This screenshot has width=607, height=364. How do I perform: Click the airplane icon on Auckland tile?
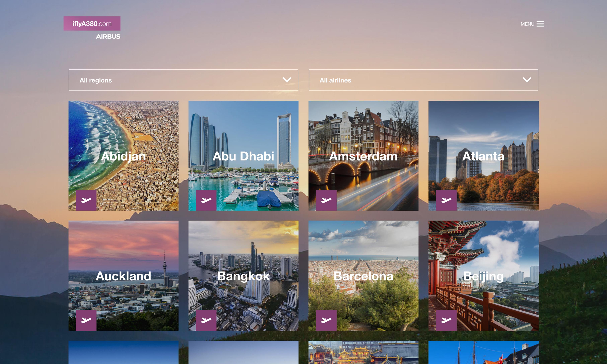pyautogui.click(x=86, y=320)
